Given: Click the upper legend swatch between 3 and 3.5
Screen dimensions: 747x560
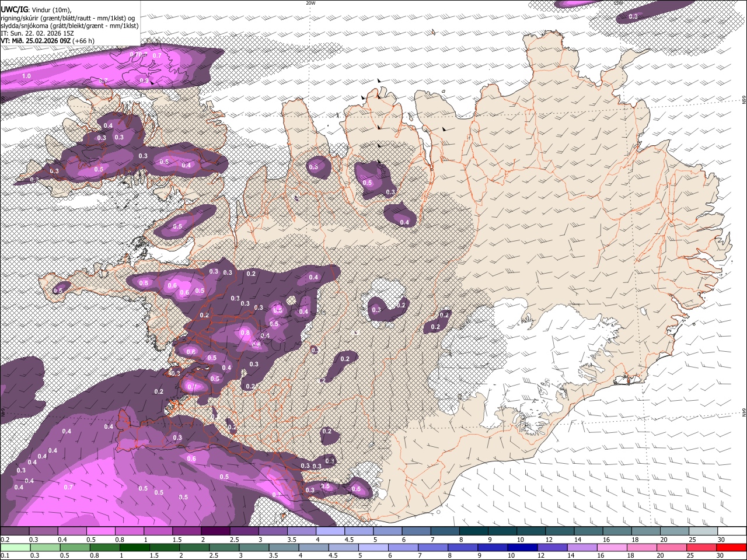Looking at the screenshot, I should (x=273, y=531).
